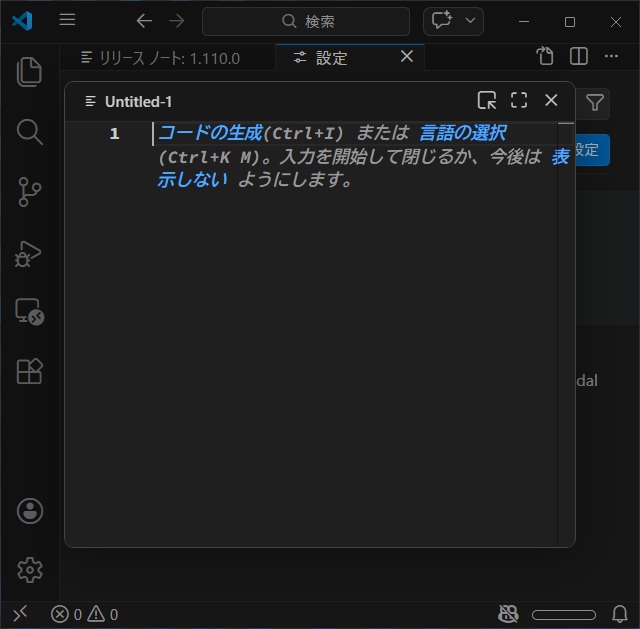Expand the Copilot chat dropdown chevron

tap(470, 21)
